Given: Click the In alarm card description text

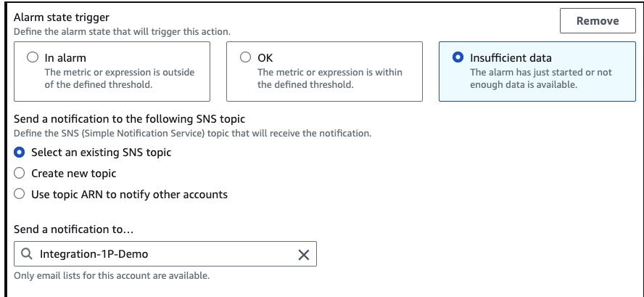Looking at the screenshot, I should [x=119, y=78].
